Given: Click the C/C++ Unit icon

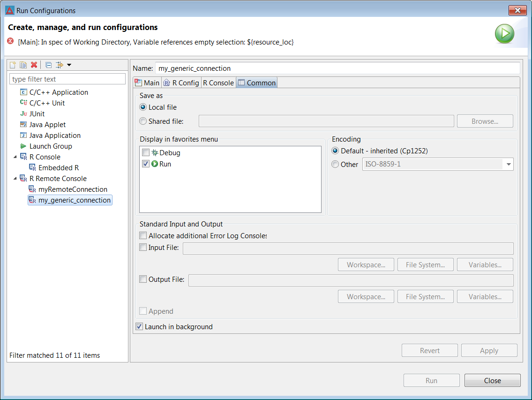Looking at the screenshot, I should pyautogui.click(x=23, y=103).
